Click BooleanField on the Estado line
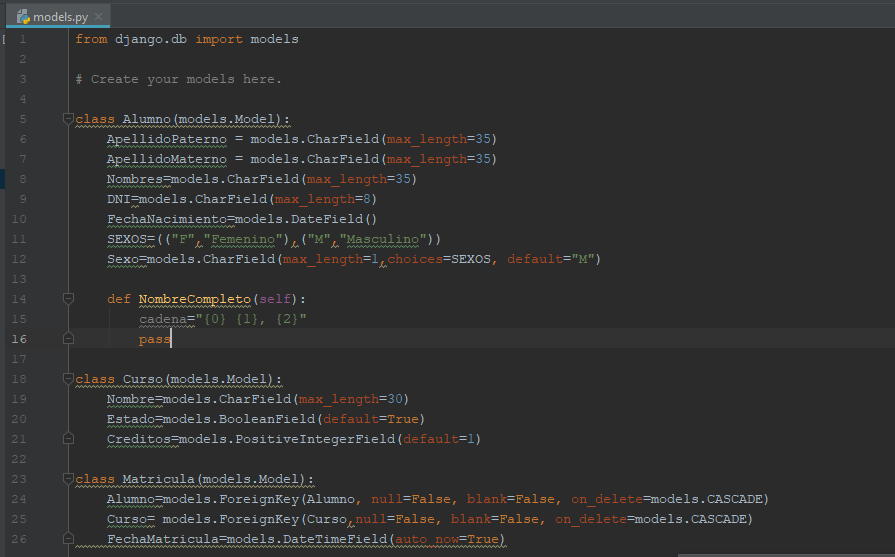This screenshot has width=895, height=557. coord(267,418)
